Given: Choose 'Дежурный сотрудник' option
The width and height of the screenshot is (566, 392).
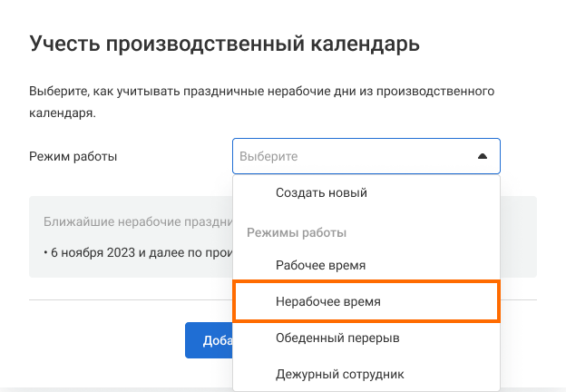Looking at the screenshot, I should pyautogui.click(x=339, y=374).
